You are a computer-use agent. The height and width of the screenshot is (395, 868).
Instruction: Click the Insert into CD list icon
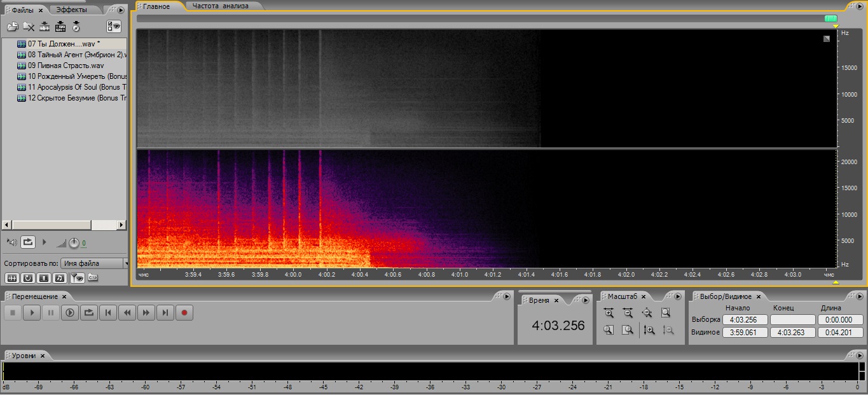point(60,27)
